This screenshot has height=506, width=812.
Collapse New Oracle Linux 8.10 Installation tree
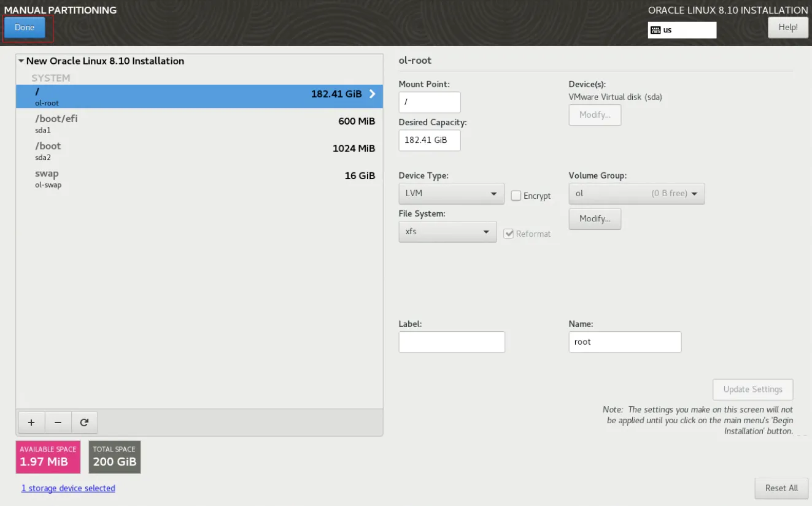21,61
